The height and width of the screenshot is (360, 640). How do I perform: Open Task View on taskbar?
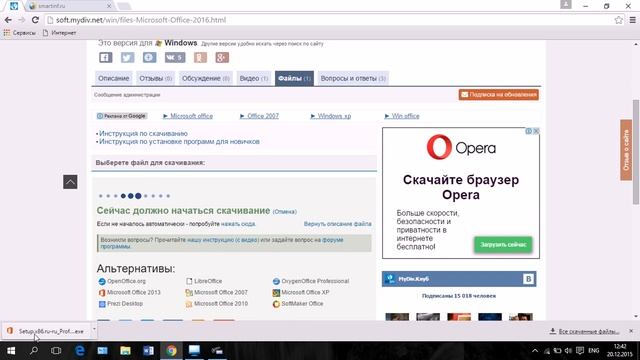[x=56, y=351]
